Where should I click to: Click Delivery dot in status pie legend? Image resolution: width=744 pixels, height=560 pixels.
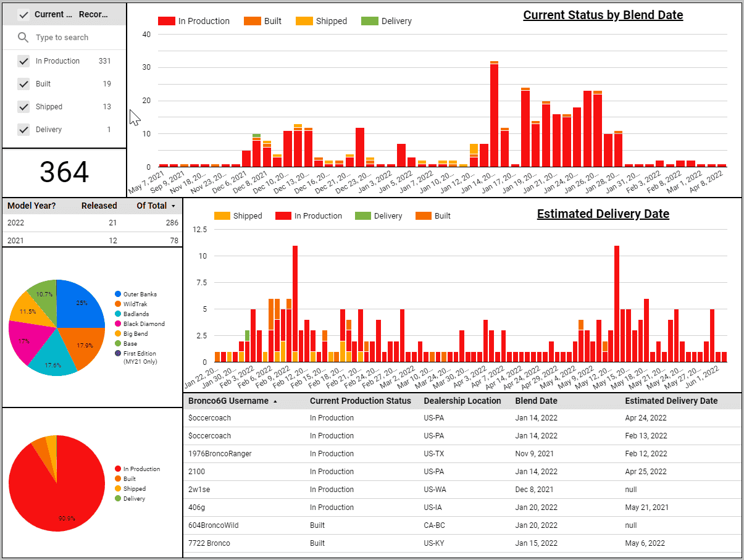coord(117,499)
